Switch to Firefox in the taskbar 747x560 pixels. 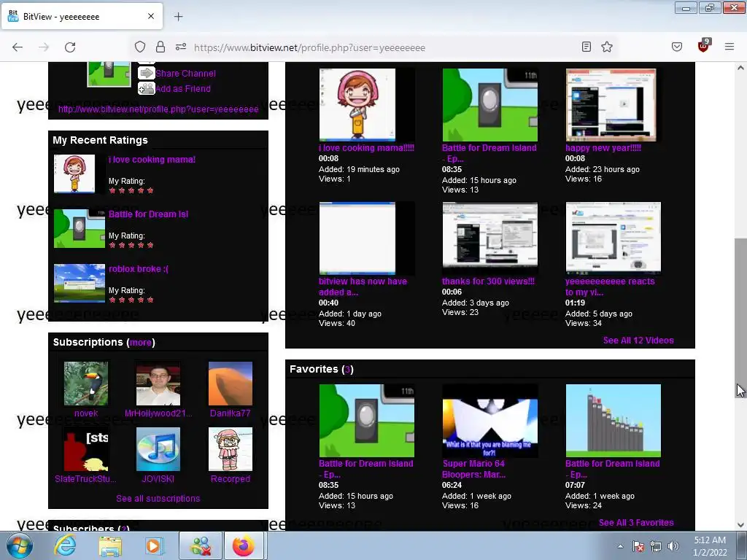point(244,545)
